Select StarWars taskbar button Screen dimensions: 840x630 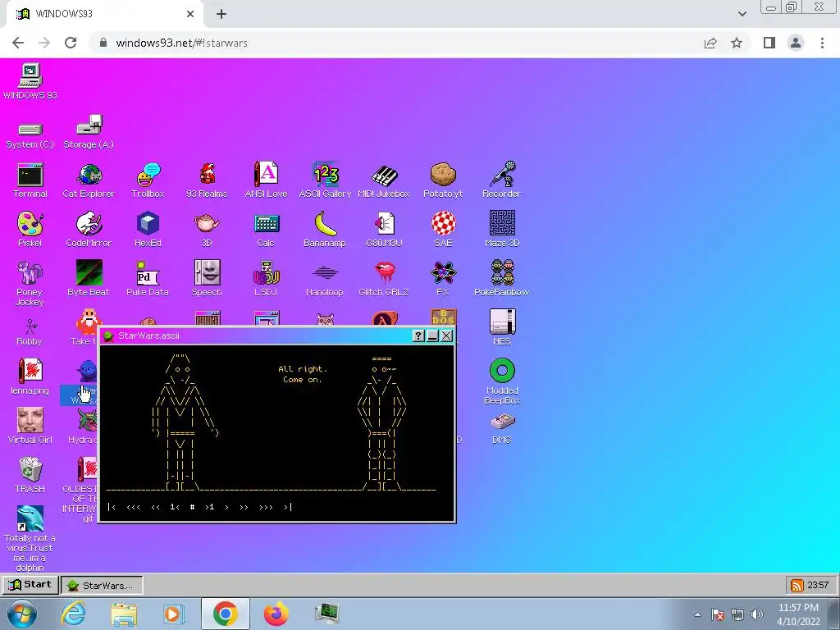pyautogui.click(x=102, y=585)
